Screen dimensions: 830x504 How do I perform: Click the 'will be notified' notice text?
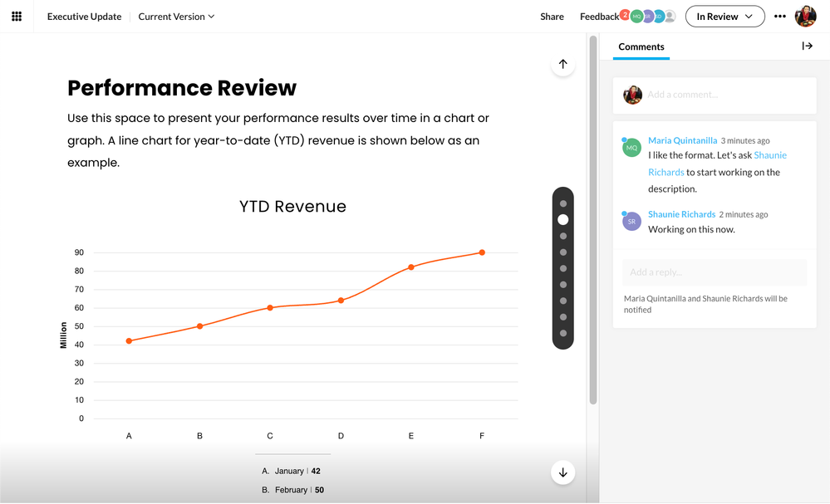[705, 304]
